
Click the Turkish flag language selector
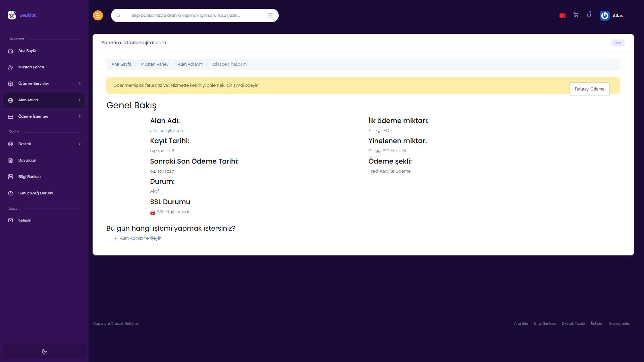tap(562, 15)
